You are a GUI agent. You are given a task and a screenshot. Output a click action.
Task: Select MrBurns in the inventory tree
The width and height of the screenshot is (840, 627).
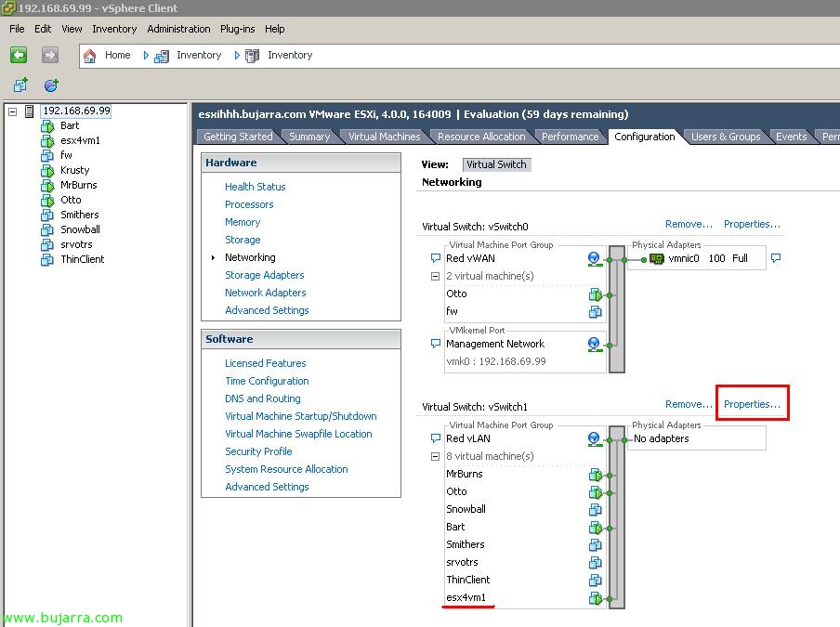(79, 185)
